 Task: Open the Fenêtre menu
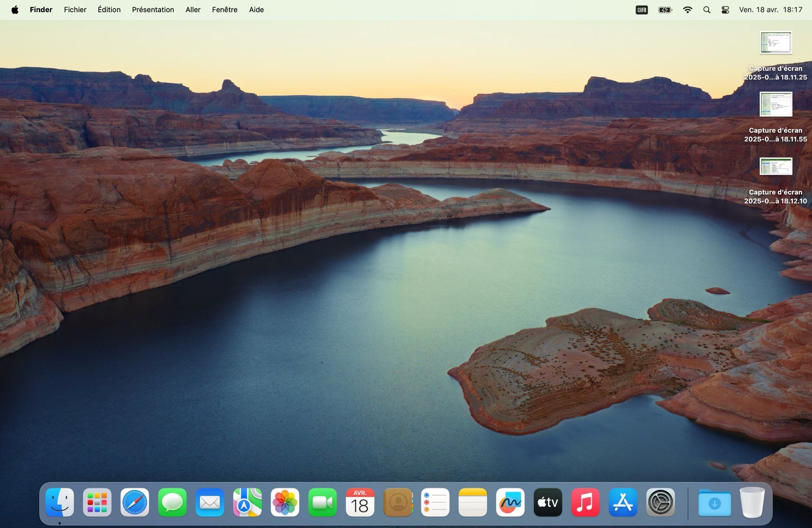[x=225, y=9]
